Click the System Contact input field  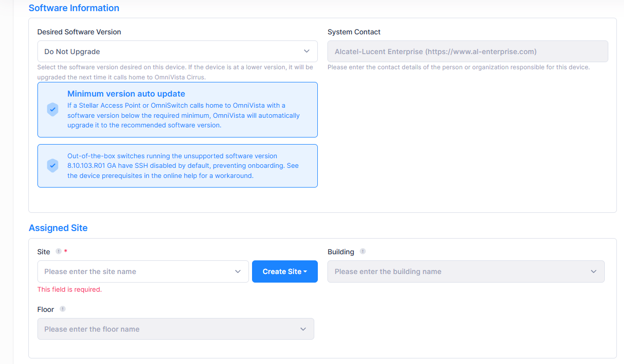[467, 52]
